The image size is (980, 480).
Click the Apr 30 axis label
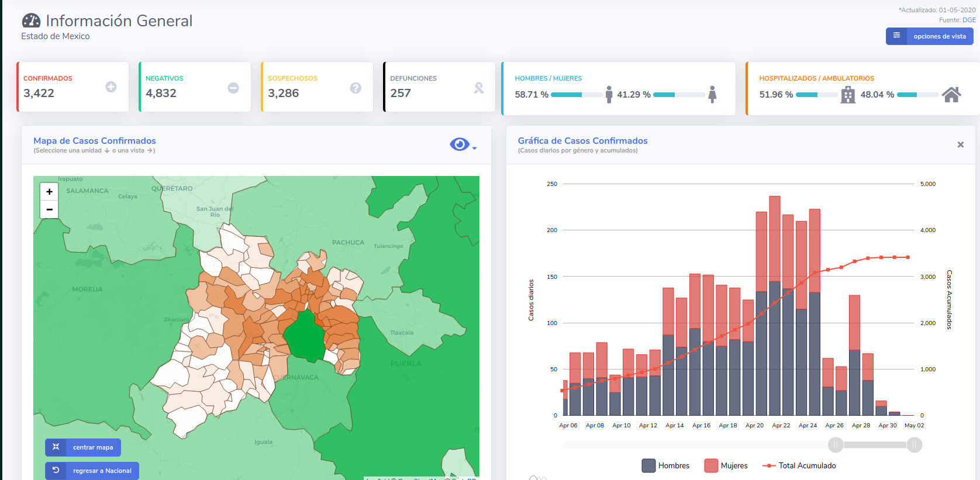(888, 426)
